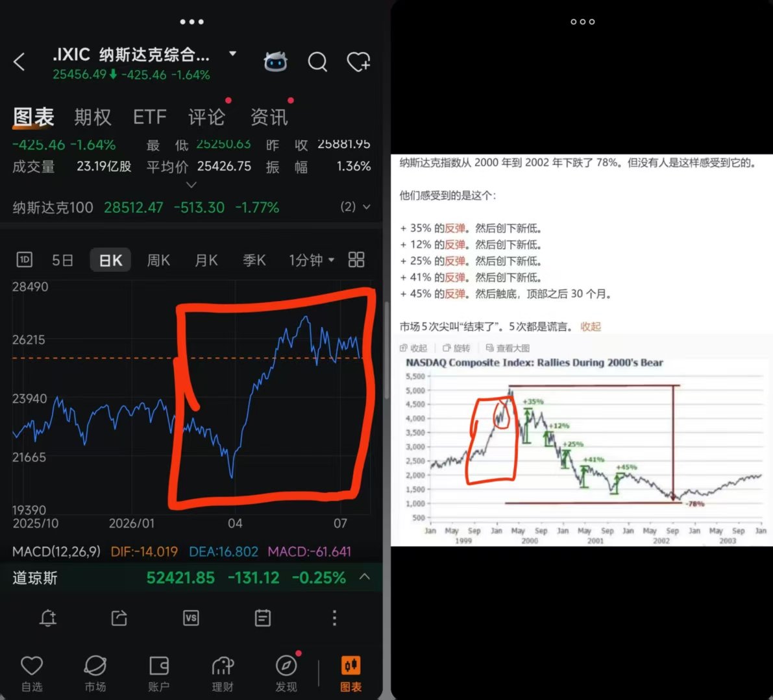Open the 资讯 tab
773x700 pixels.
269,117
